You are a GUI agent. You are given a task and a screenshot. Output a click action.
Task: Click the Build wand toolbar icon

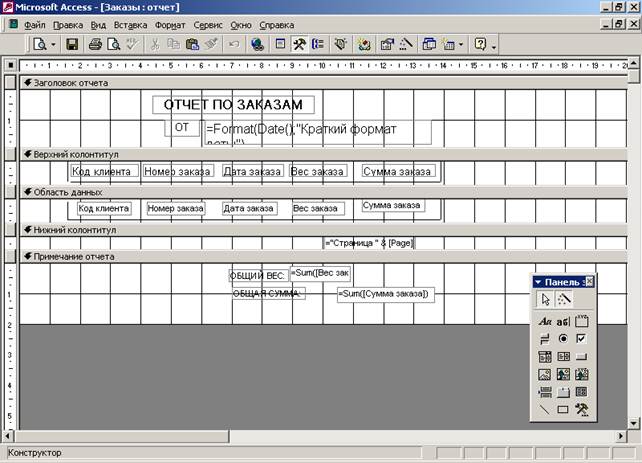[x=406, y=44]
